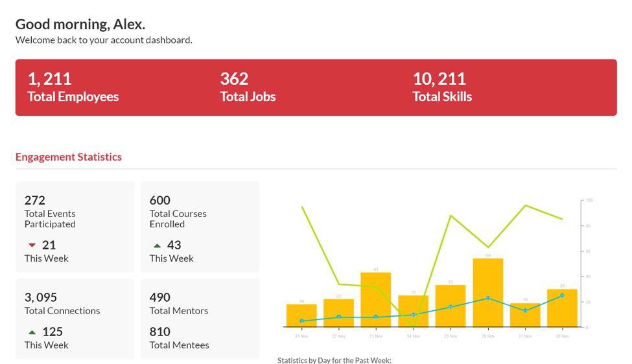
Task: Select the tallest bar labeled 54
Action: 487,293
